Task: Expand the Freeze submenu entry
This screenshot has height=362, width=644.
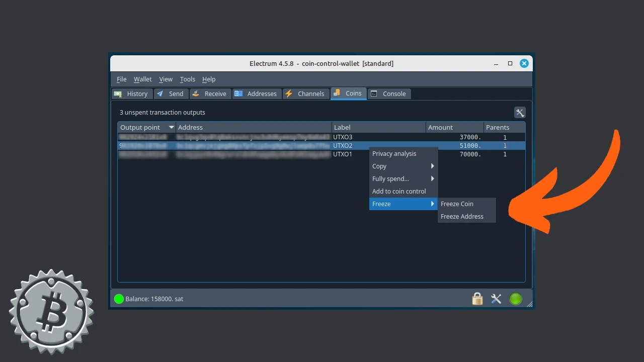Action: pos(404,204)
